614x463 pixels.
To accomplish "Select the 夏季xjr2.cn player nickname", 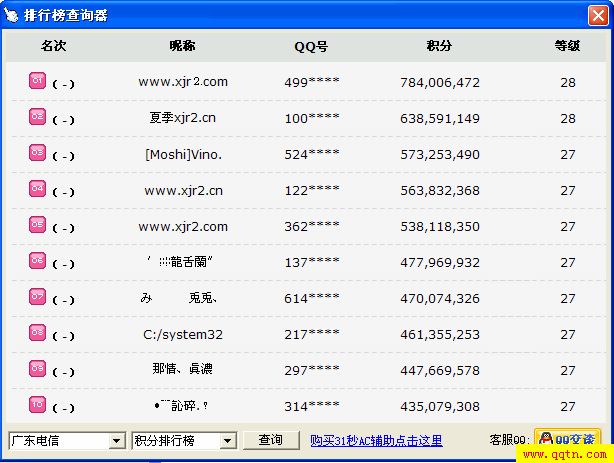I will pyautogui.click(x=183, y=118).
